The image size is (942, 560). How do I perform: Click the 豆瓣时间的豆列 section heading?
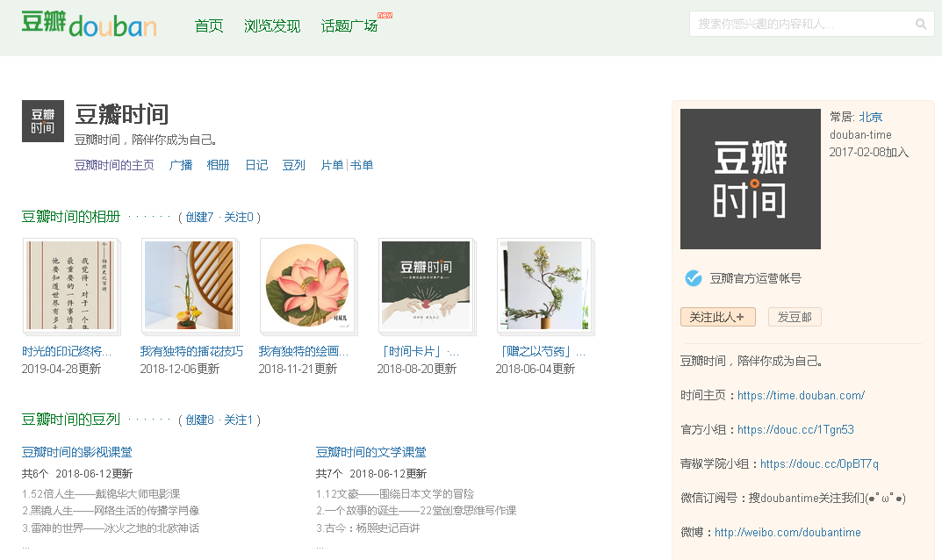71,420
